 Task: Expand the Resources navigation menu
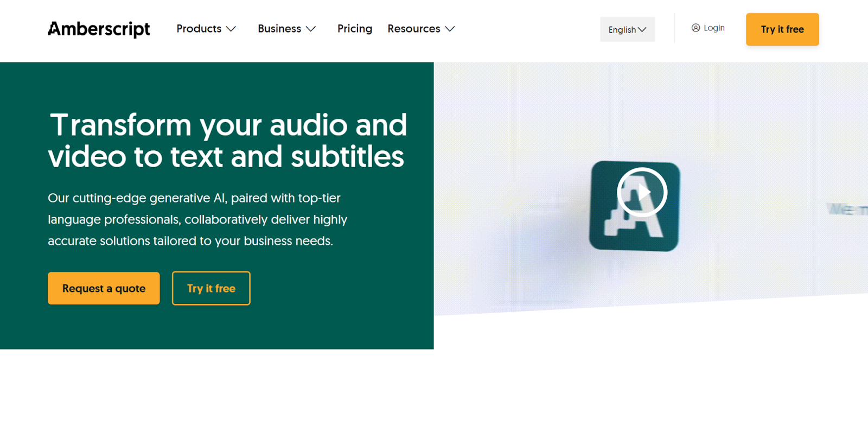[x=414, y=29]
